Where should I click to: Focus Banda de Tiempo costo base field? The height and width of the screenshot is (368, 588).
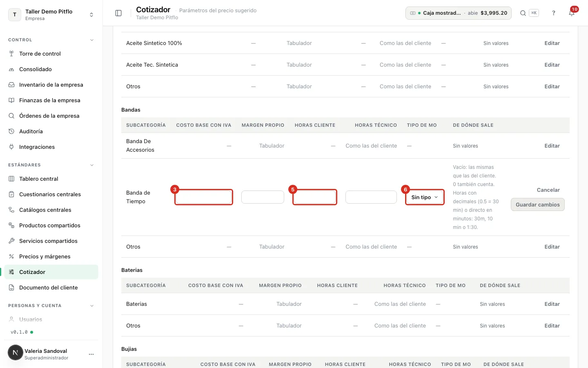pyautogui.click(x=204, y=197)
